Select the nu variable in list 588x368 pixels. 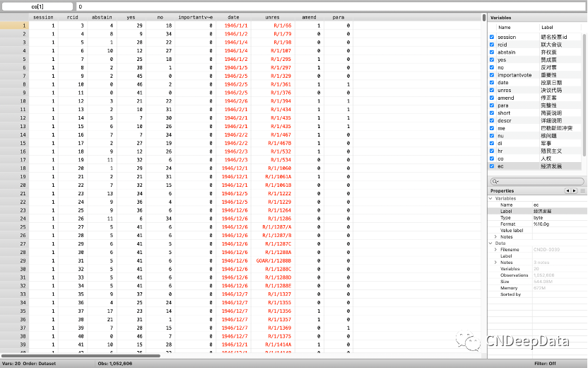point(535,136)
